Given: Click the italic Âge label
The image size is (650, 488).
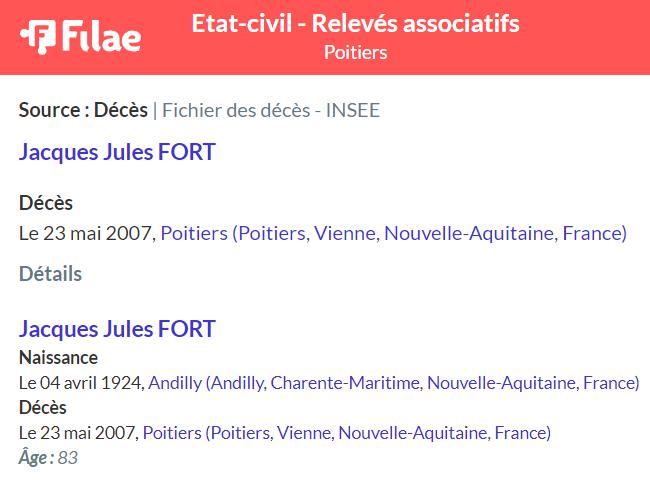Looking at the screenshot, I should 36,458.
